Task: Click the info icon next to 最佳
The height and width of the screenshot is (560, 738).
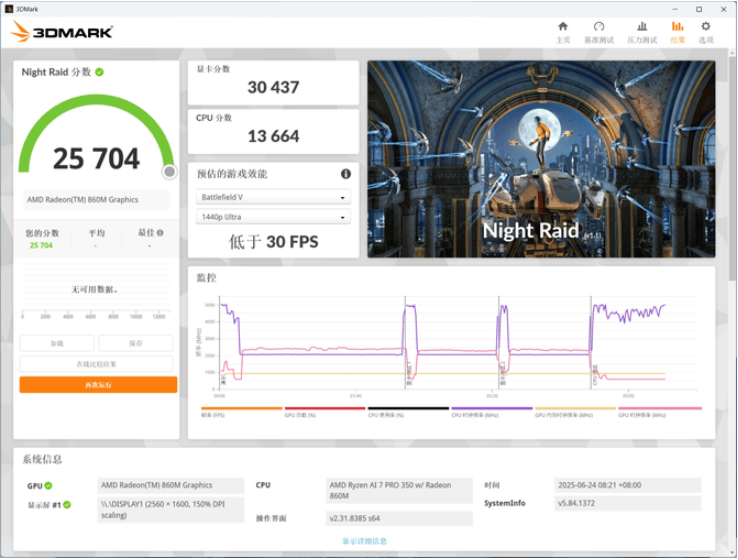Action: coord(160,233)
